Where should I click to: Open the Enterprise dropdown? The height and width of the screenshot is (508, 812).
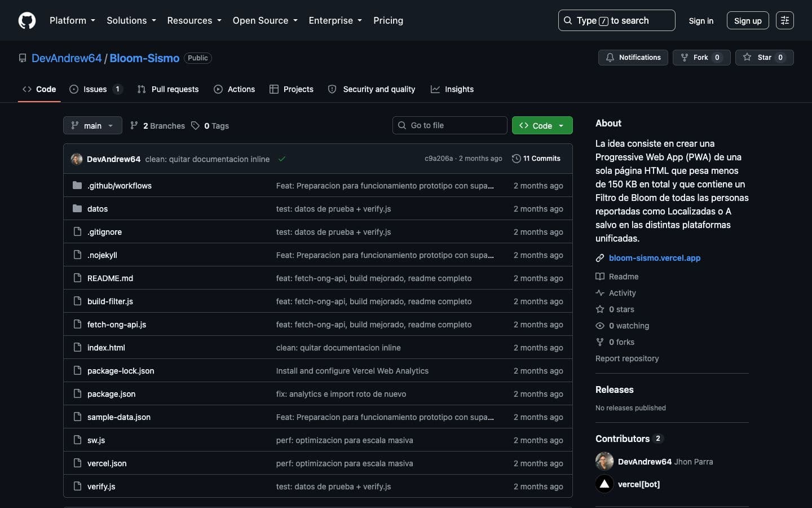click(335, 20)
